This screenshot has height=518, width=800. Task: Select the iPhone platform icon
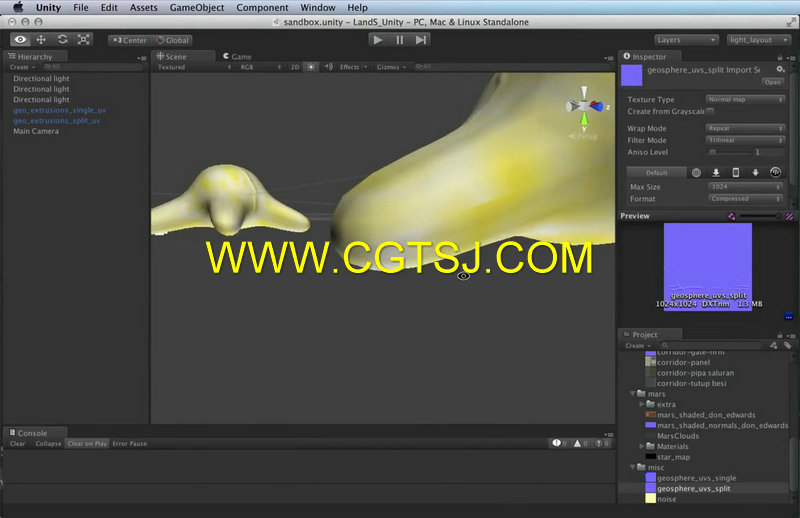coord(736,172)
